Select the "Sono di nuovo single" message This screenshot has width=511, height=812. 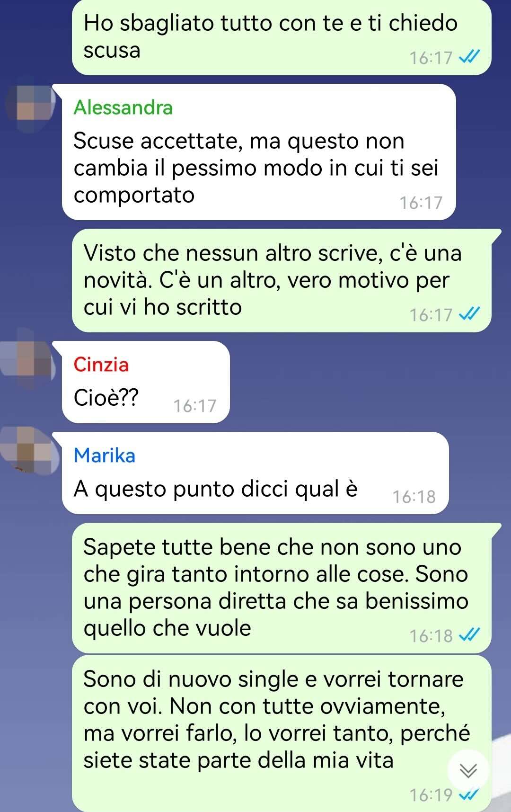point(282,733)
